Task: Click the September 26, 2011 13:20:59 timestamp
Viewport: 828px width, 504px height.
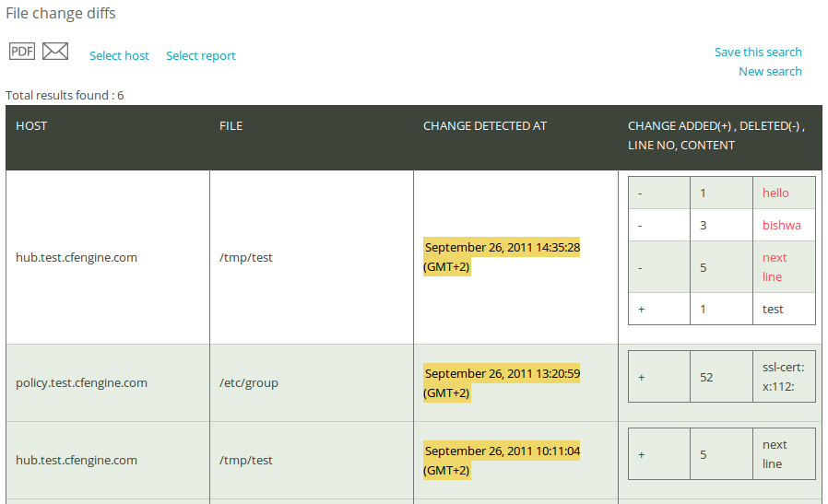Action: tap(502, 382)
